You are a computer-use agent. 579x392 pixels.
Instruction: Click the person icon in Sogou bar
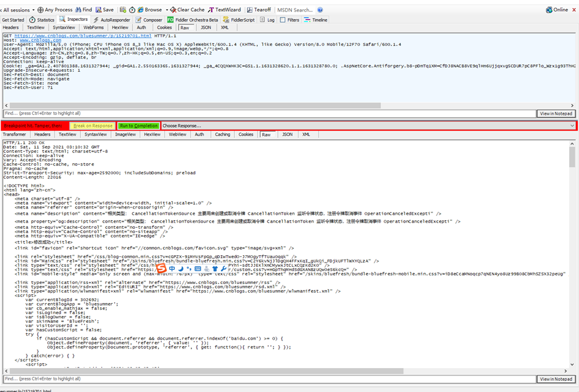click(207, 269)
